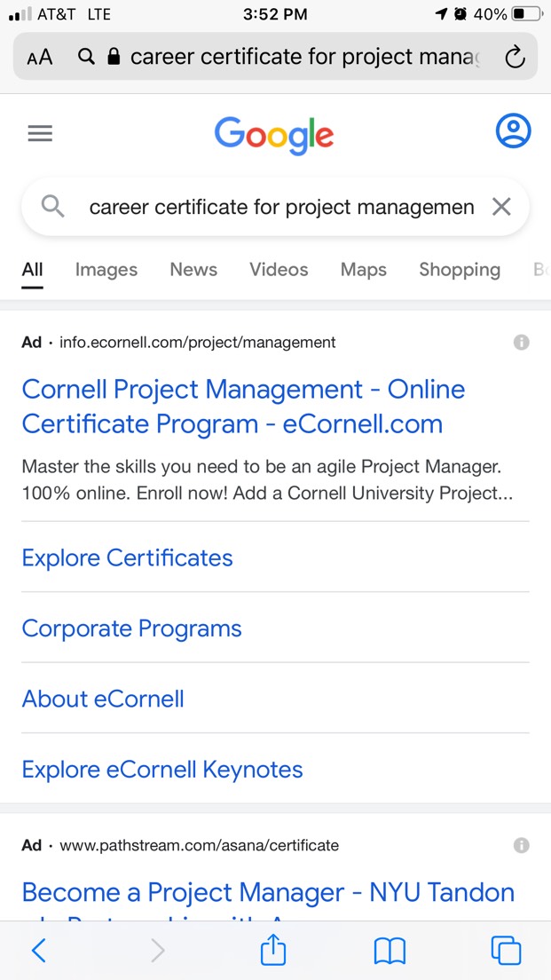
Task: Tap the magnifying glass in the search box
Action: (51, 206)
